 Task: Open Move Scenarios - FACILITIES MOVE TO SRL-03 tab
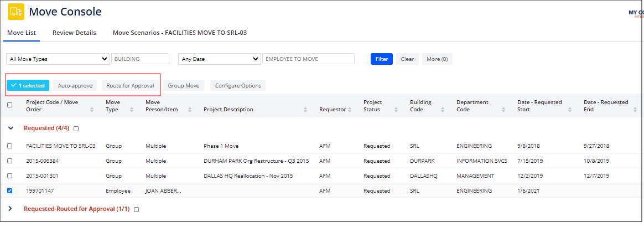click(179, 33)
